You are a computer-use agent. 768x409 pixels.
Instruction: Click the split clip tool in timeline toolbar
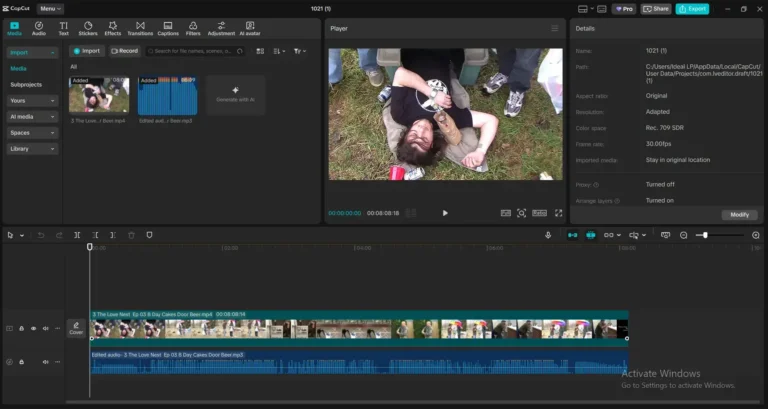(77, 235)
